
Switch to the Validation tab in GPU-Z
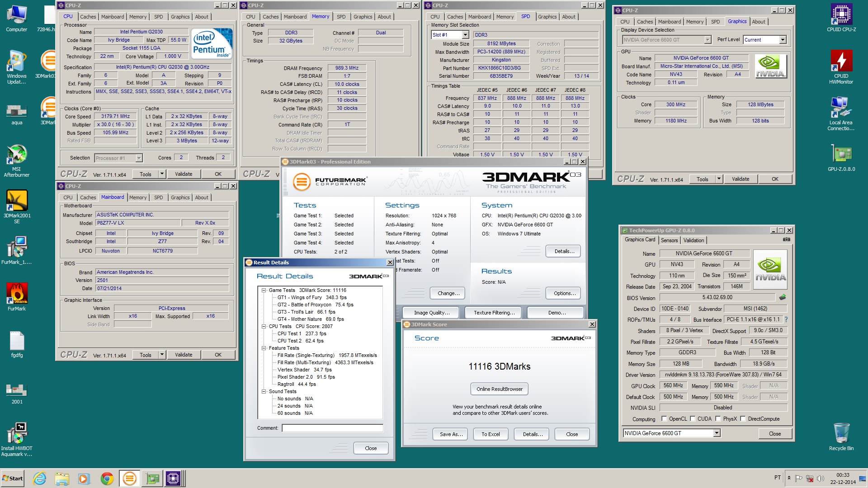693,240
